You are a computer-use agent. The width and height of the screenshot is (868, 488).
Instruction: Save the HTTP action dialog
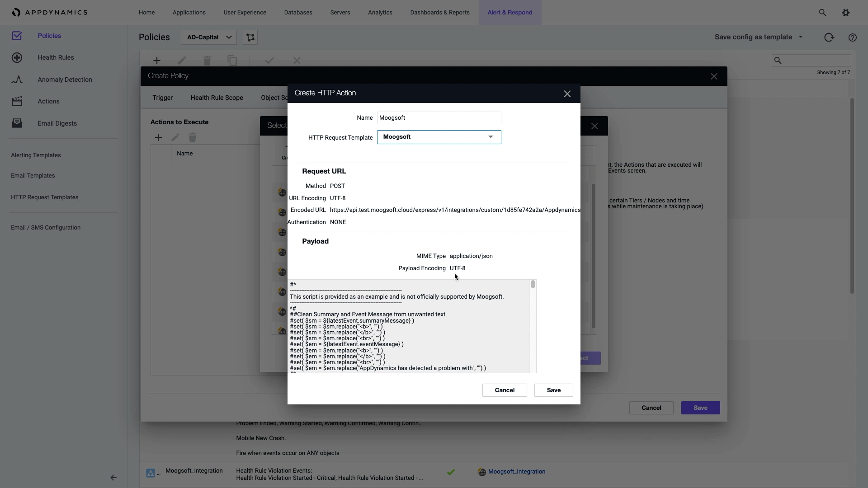click(x=554, y=390)
